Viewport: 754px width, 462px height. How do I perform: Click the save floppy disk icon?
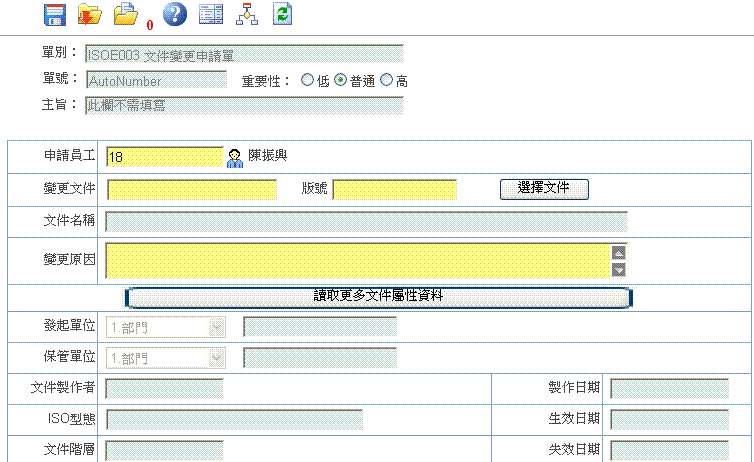click(55, 14)
